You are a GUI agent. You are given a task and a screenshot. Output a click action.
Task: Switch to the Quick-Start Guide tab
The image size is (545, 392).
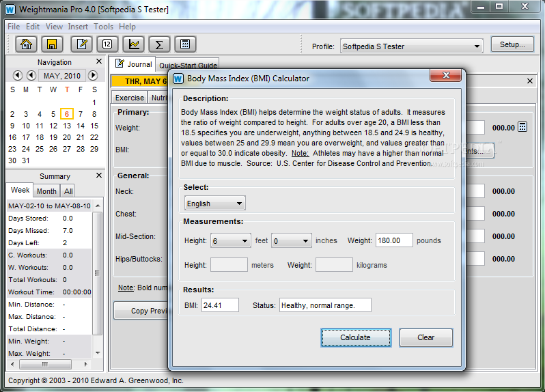[188, 65]
